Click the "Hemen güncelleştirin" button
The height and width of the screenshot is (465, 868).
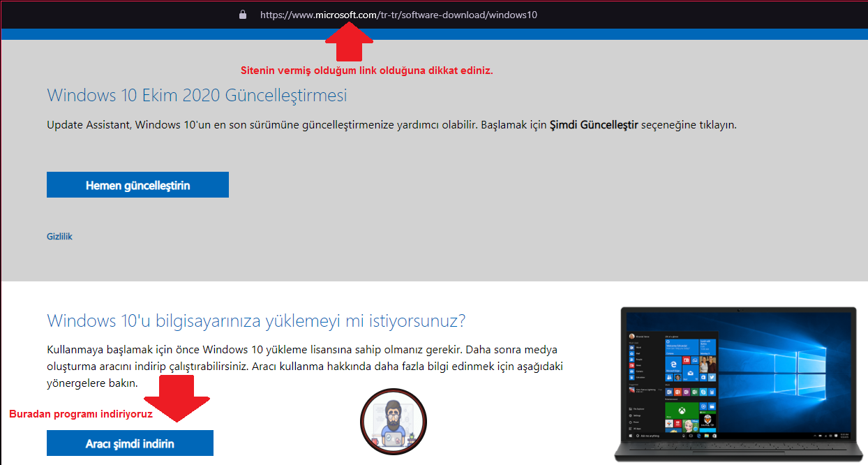[x=137, y=185]
